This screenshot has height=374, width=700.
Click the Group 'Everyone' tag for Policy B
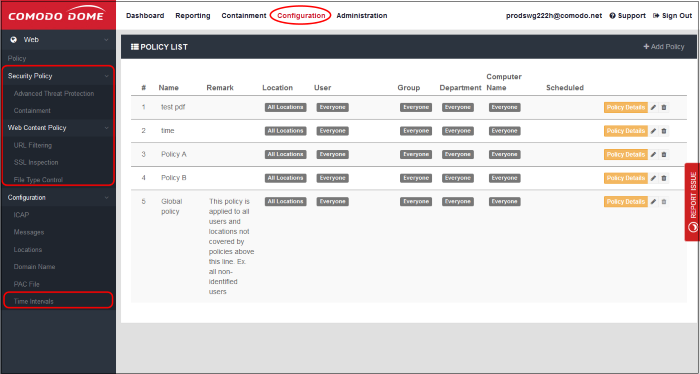tap(416, 178)
